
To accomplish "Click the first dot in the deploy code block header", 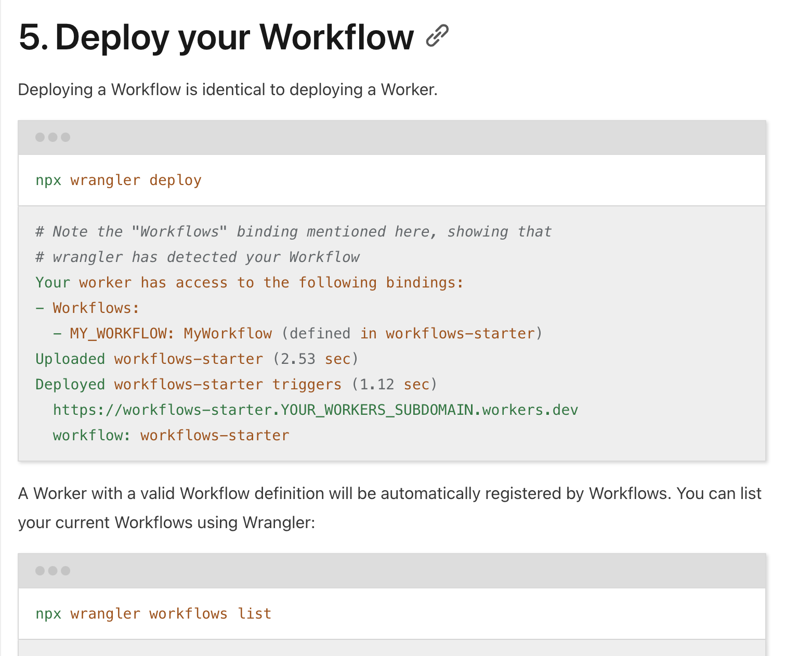I will click(x=40, y=137).
